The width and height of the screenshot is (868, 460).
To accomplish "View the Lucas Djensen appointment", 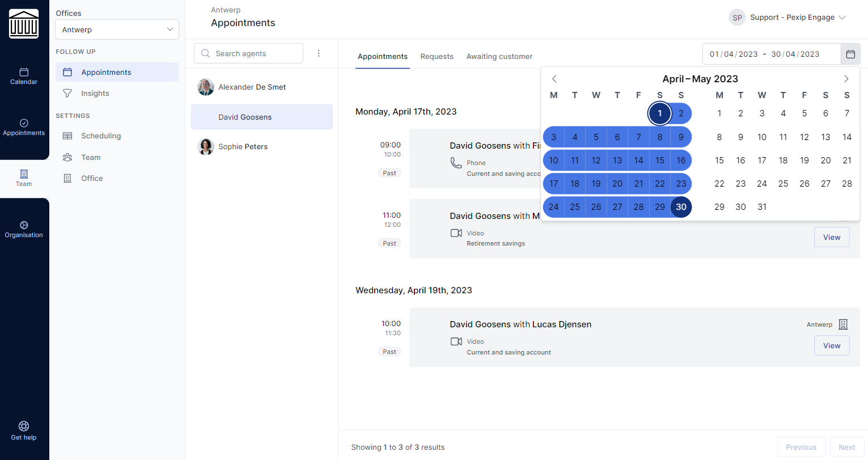I will (x=831, y=345).
